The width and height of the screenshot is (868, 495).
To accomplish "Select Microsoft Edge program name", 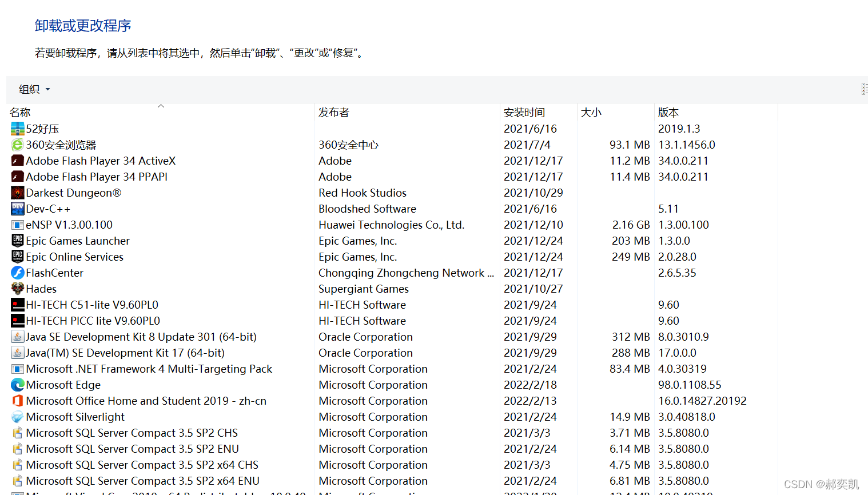I will 63,385.
